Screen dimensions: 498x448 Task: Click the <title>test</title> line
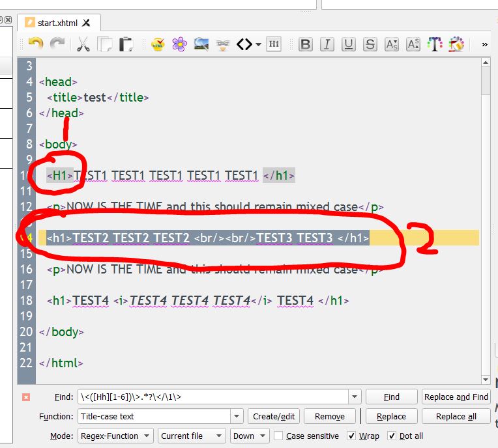(x=98, y=98)
